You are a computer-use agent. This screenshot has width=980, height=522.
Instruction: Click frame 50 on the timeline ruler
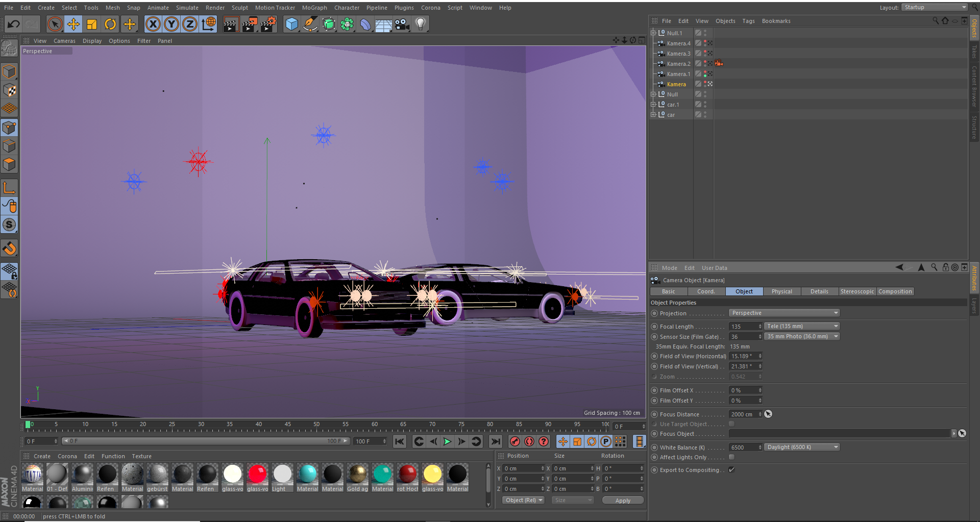[x=316, y=425]
